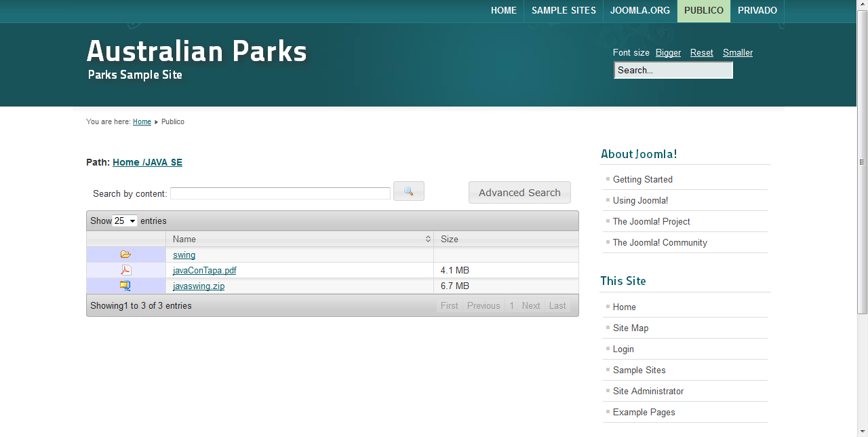Click the Smaller font size link

pyautogui.click(x=738, y=52)
